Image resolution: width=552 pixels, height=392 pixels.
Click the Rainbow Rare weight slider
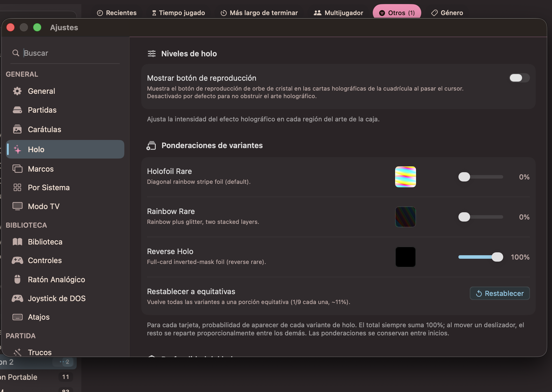click(x=481, y=217)
